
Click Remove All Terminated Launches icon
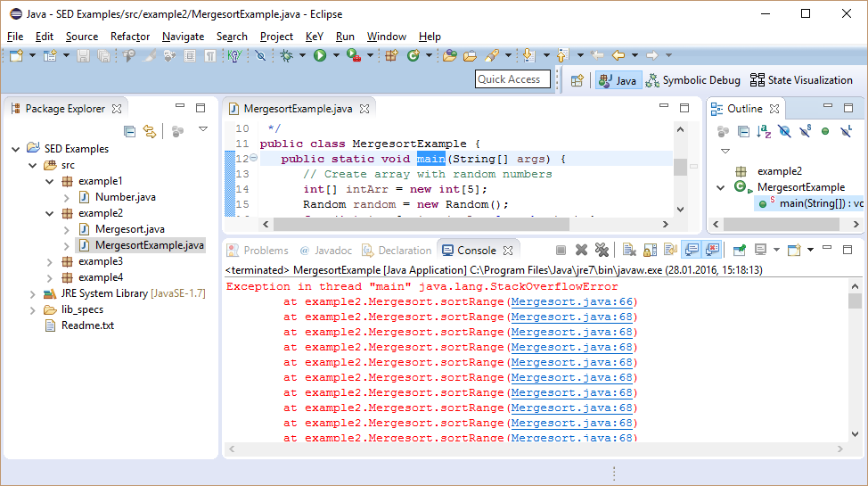pos(602,251)
